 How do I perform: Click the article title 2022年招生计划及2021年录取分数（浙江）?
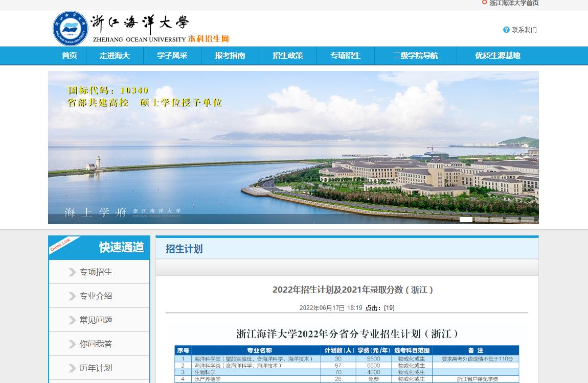tap(352, 290)
